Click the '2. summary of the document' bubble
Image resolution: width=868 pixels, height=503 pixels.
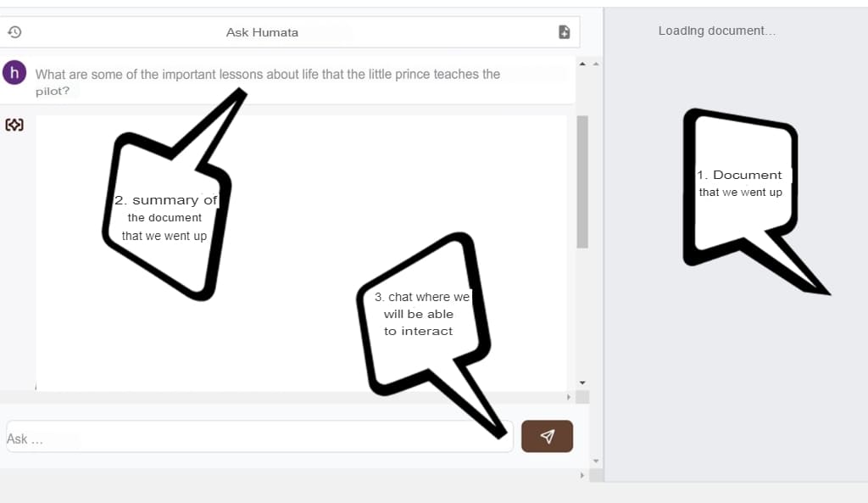pyautogui.click(x=165, y=217)
